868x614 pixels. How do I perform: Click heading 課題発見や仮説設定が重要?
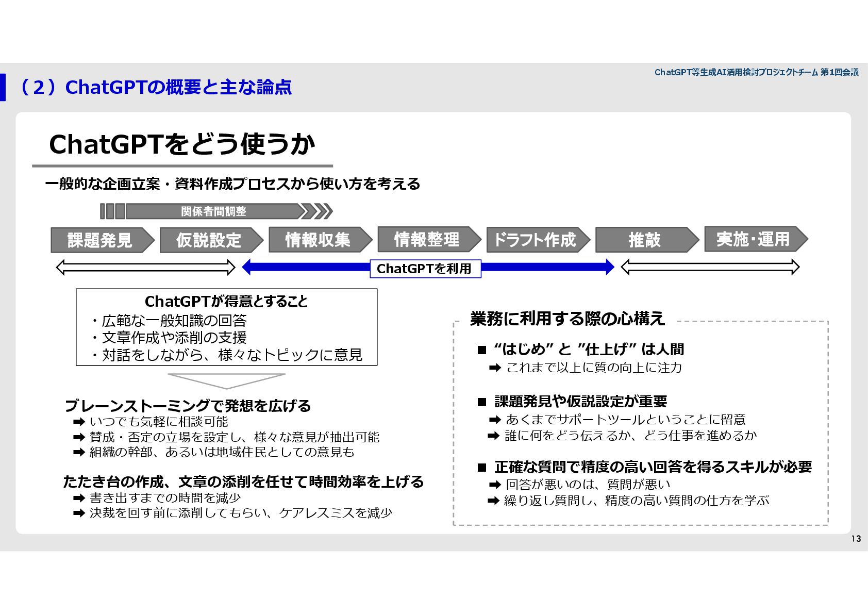point(581,401)
